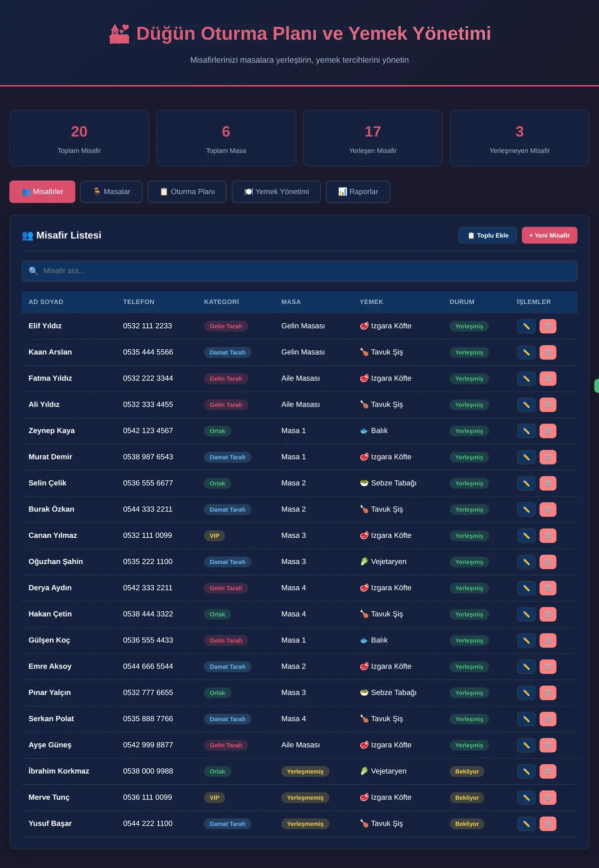Click the VIP badge for Canan Yılmaz

(214, 536)
